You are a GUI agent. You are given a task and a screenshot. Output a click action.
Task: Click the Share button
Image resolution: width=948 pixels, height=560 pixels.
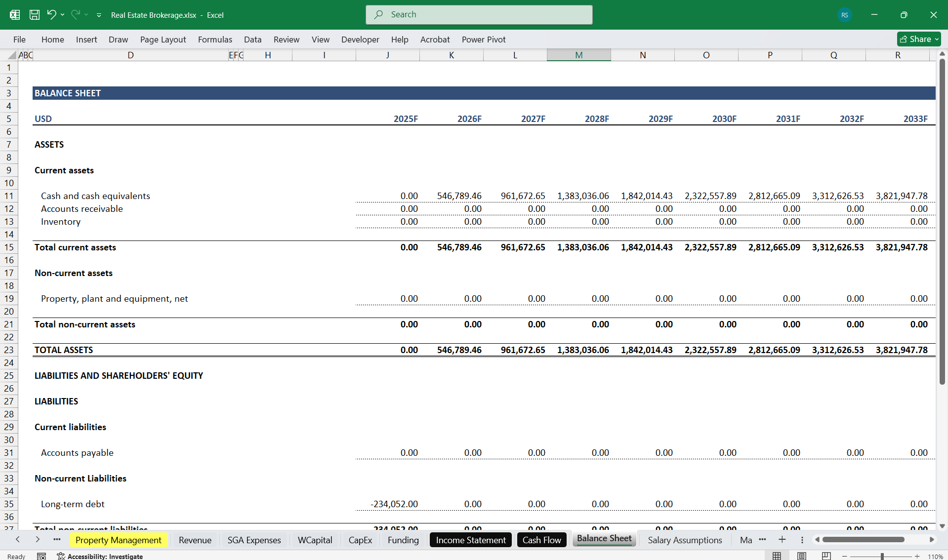coord(919,39)
